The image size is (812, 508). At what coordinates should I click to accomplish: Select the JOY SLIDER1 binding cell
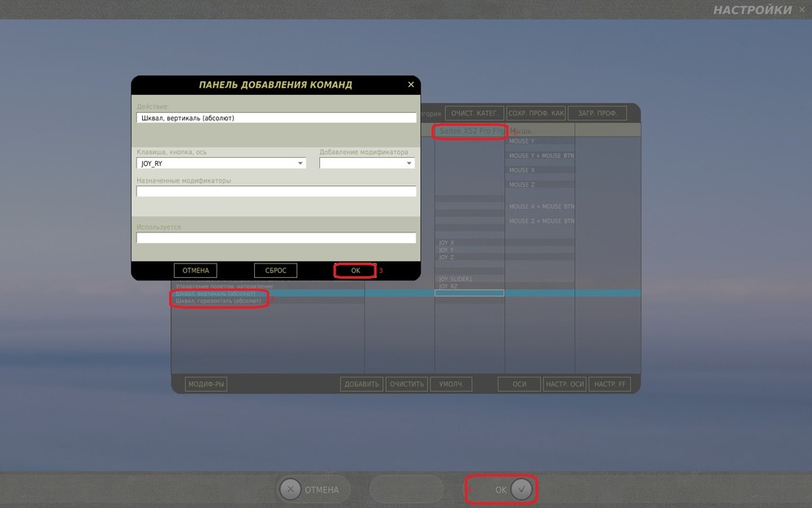[469, 279]
